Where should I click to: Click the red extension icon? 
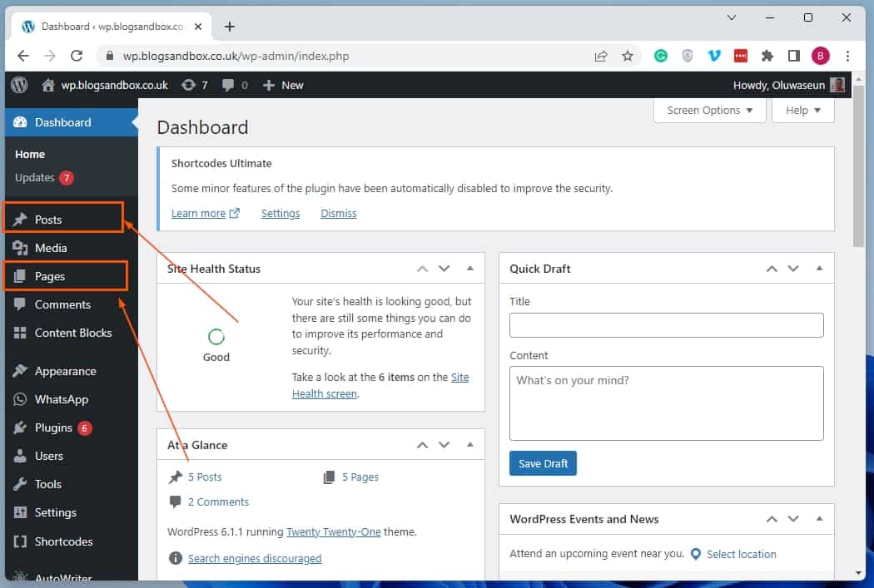click(x=740, y=56)
